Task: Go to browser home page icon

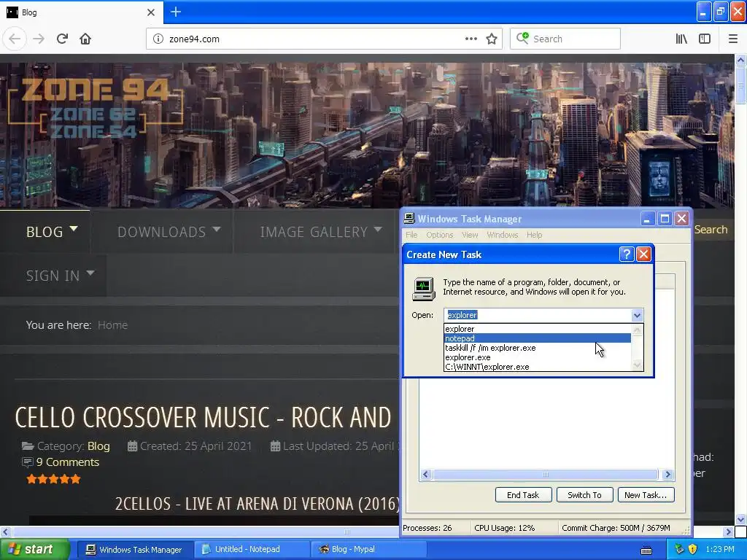Action: 85,39
